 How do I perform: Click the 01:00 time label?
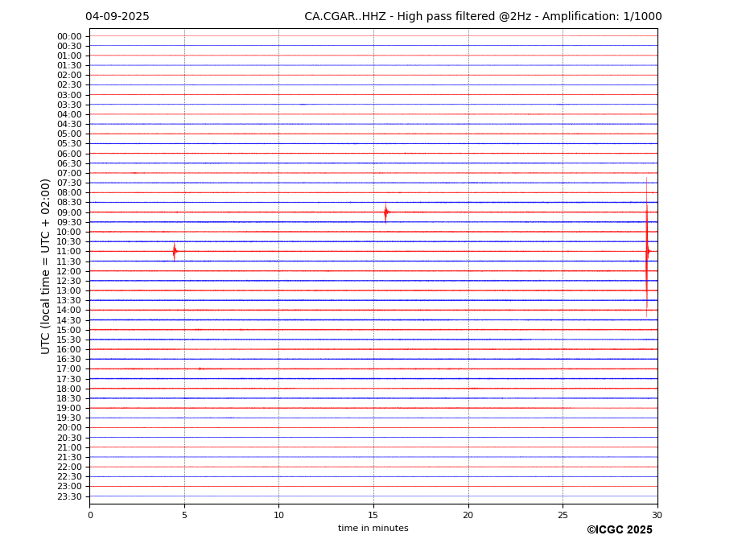(69, 56)
